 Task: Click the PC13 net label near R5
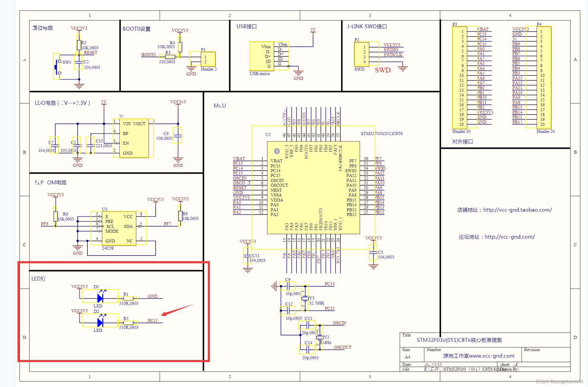click(153, 321)
